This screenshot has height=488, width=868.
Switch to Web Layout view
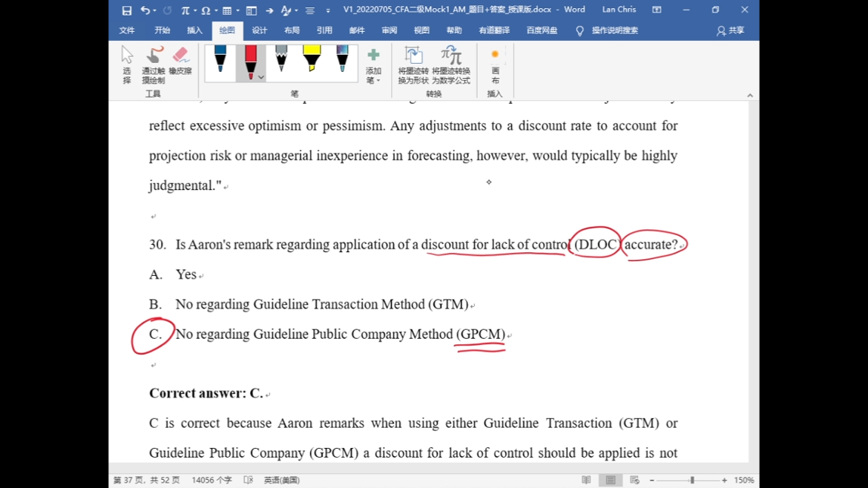635,481
